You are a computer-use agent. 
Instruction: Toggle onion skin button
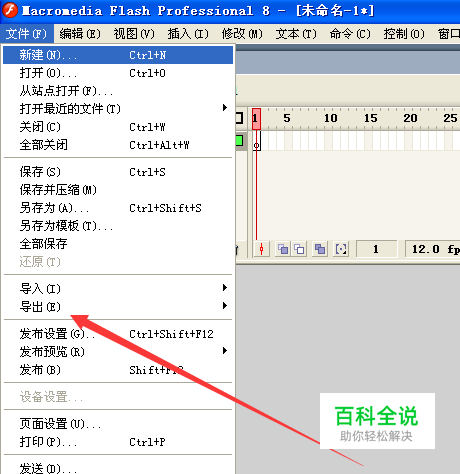pos(283,249)
